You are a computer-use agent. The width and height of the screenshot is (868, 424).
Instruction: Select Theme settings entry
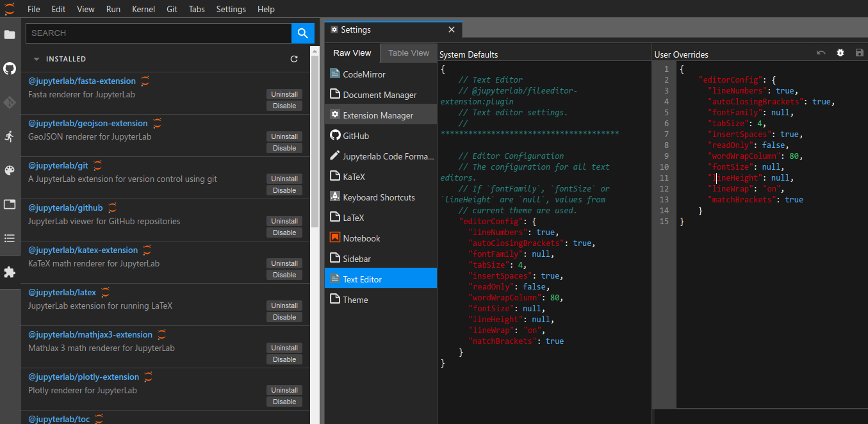(381, 300)
